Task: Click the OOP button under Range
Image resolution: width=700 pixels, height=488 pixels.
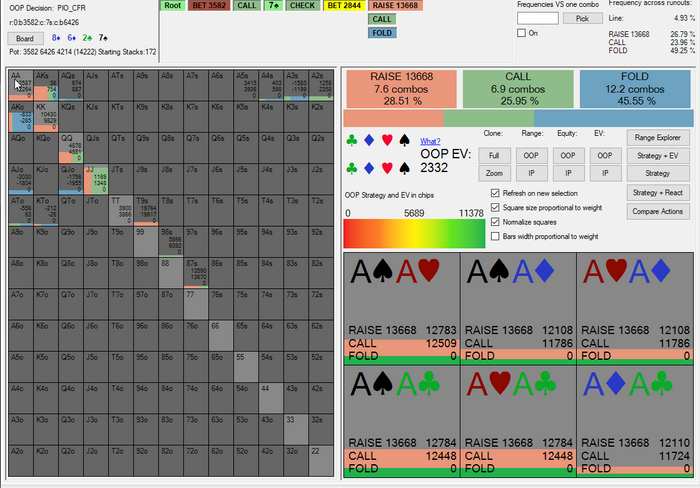Action: [531, 155]
